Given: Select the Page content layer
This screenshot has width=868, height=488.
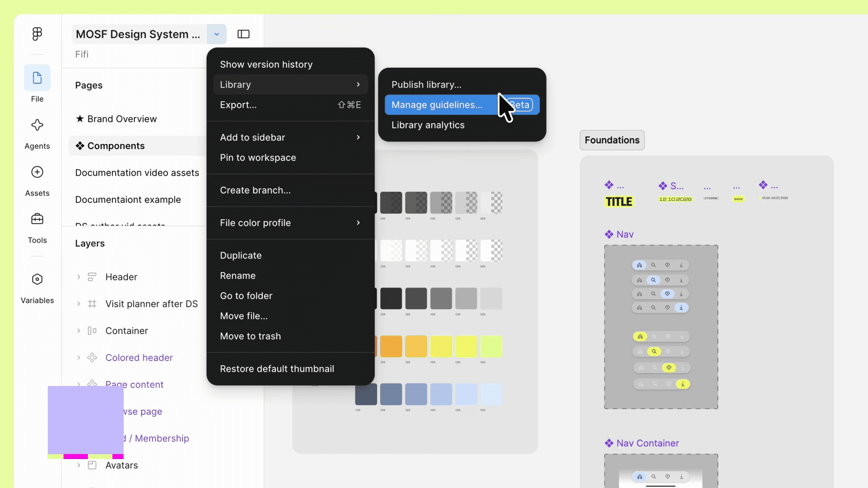Looking at the screenshot, I should point(134,385).
